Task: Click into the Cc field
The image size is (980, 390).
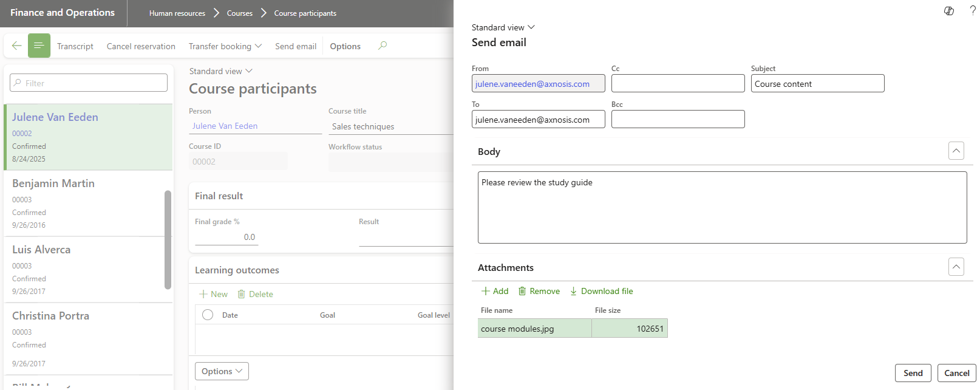Action: click(x=678, y=83)
